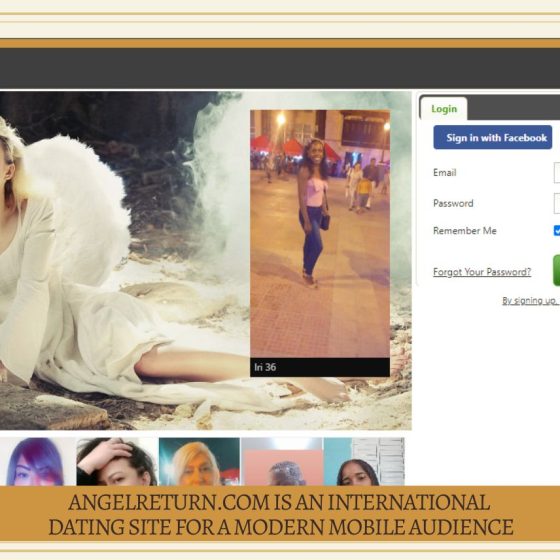Screen dimensions: 560x560
Task: Open member thumbnail with pink background
Action: (x=282, y=461)
